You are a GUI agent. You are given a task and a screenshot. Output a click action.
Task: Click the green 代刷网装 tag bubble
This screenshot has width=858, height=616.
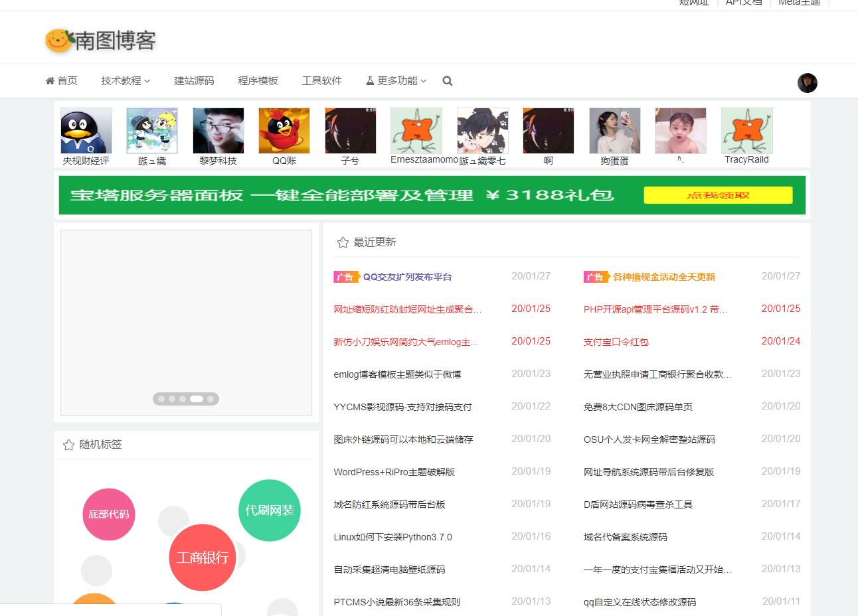click(269, 510)
